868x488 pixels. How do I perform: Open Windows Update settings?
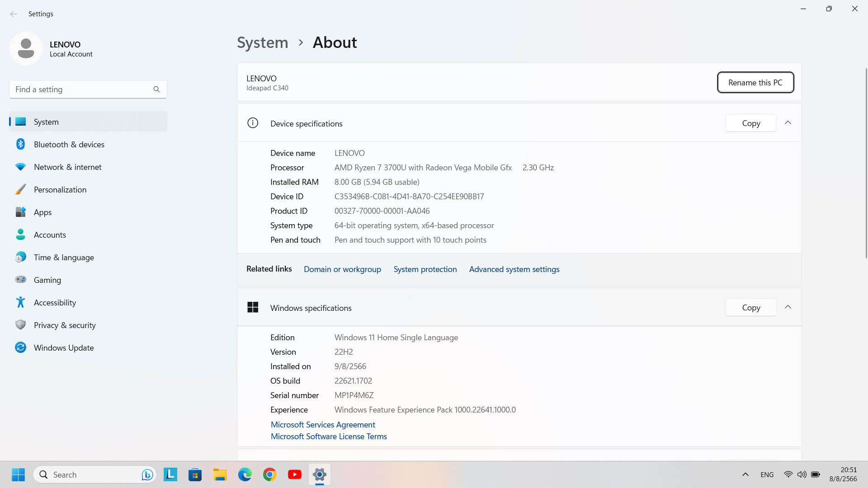coord(88,347)
